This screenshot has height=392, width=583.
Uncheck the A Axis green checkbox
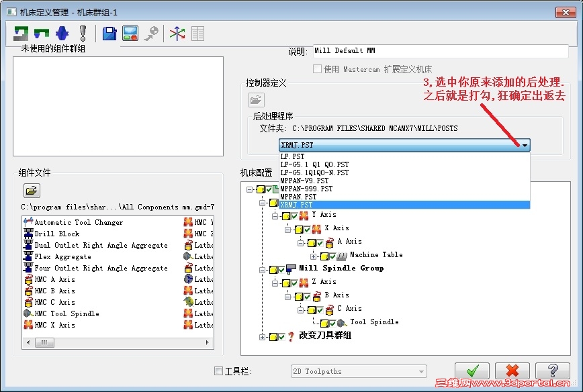tap(320, 243)
